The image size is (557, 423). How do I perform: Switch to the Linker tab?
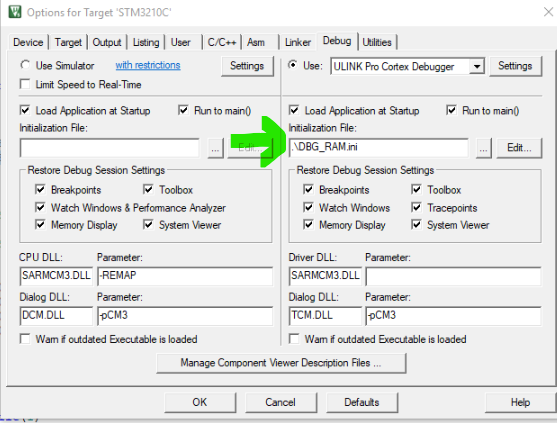(298, 42)
